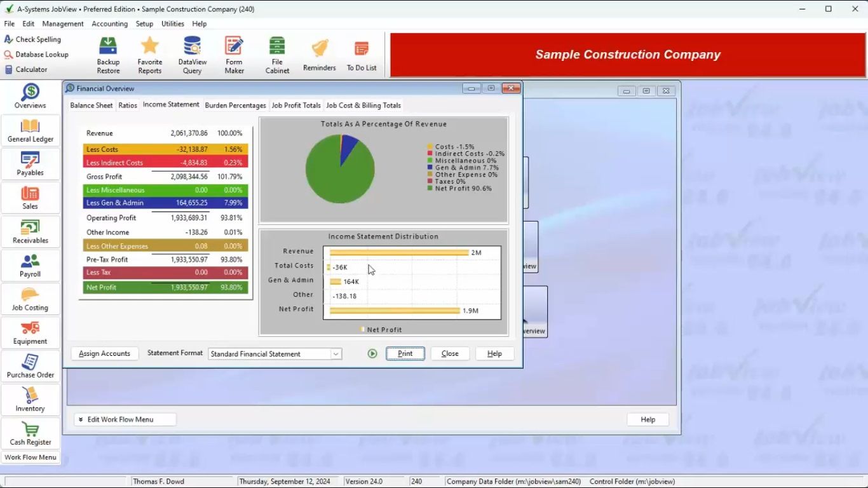Click the Financial Overview window icon
The width and height of the screenshot is (868, 488).
70,88
